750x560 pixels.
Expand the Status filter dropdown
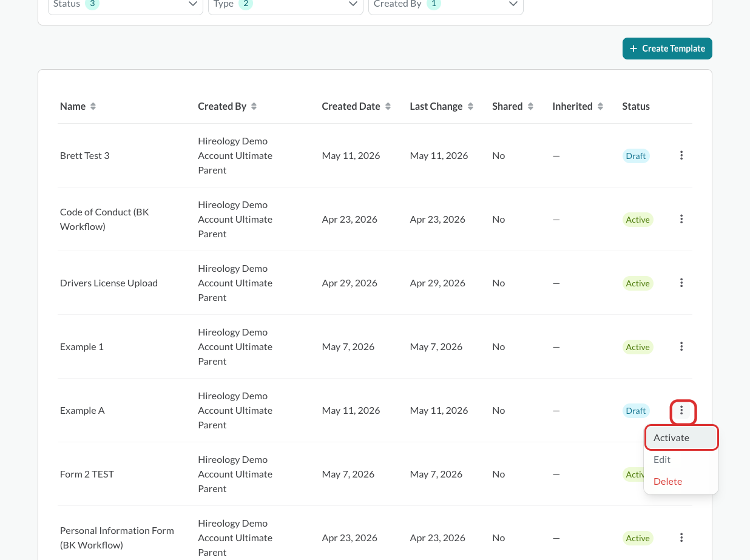point(126,4)
